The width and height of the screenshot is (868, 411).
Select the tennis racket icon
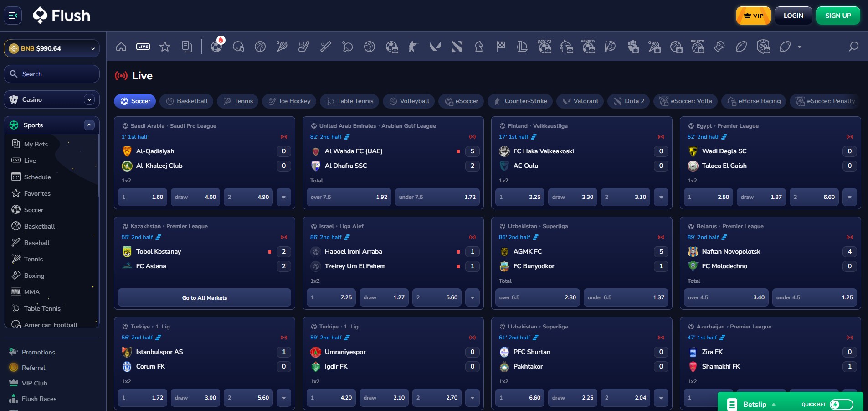[282, 47]
